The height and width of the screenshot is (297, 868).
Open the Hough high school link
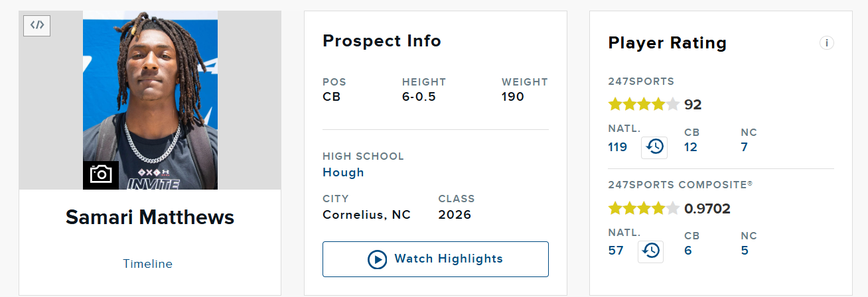click(343, 172)
